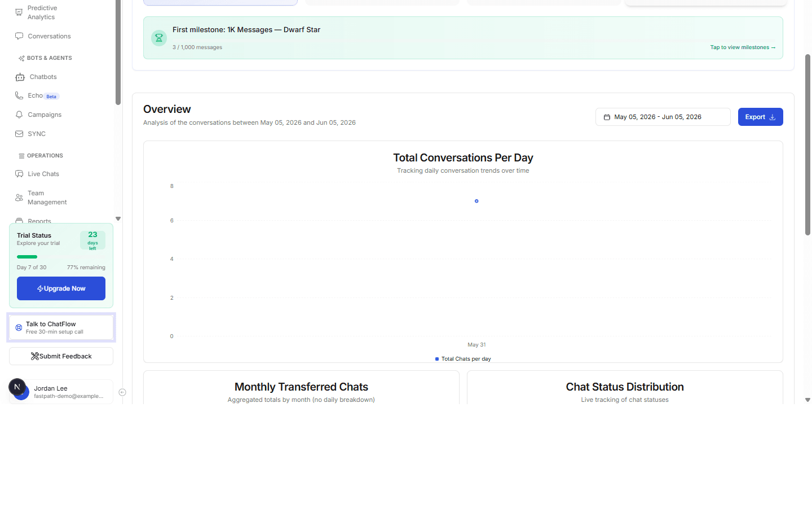Tap to view milestones link
The height and width of the screenshot is (508, 812).
(x=743, y=47)
